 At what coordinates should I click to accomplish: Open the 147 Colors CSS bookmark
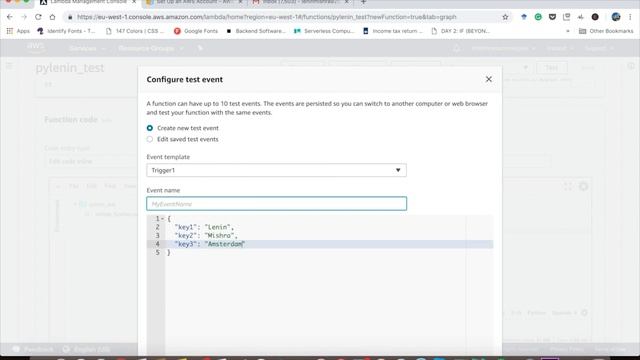pyautogui.click(x=135, y=31)
